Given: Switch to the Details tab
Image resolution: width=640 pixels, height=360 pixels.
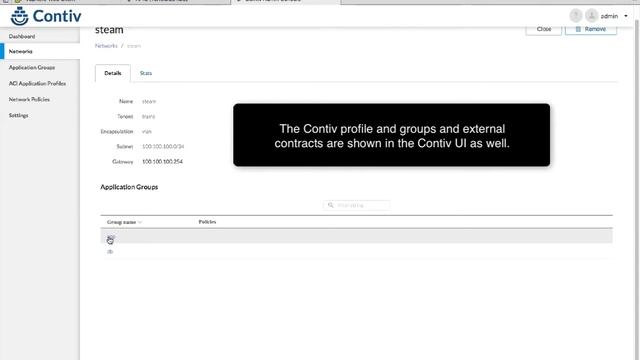Looking at the screenshot, I should [113, 73].
